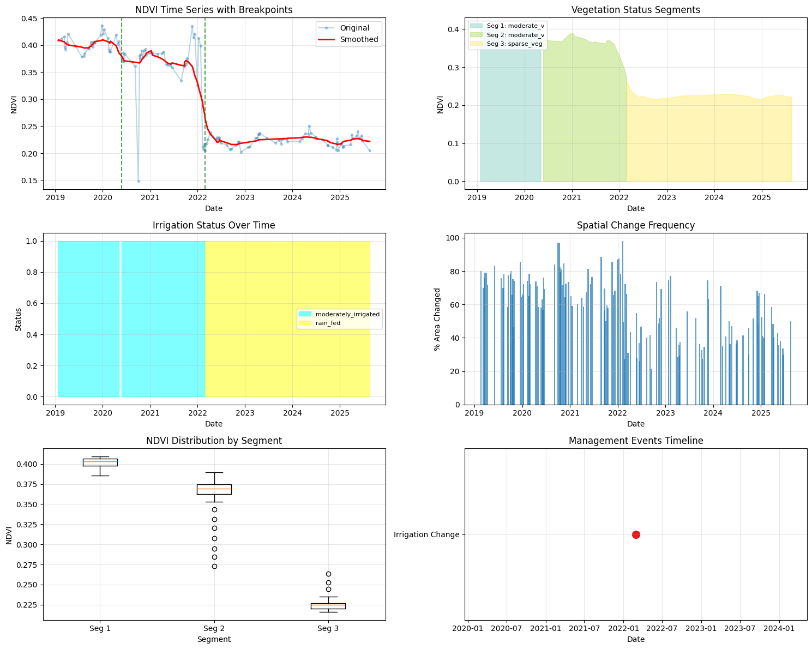Click the "0.400" tick on the boxplot axis

pos(28,464)
